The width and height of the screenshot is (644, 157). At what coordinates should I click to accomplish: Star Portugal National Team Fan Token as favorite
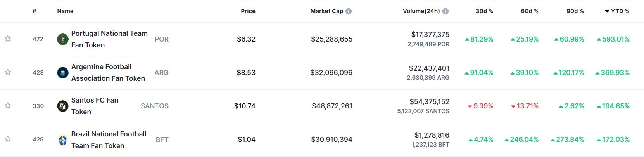8,39
